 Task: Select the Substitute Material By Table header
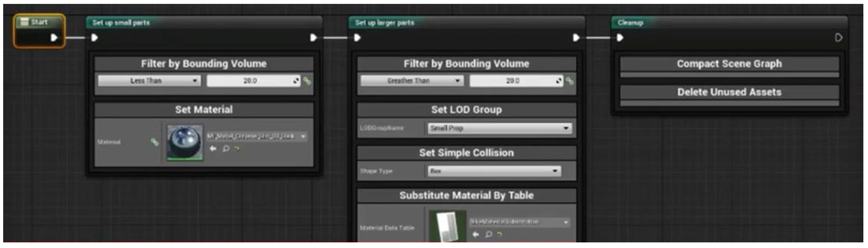(x=467, y=196)
